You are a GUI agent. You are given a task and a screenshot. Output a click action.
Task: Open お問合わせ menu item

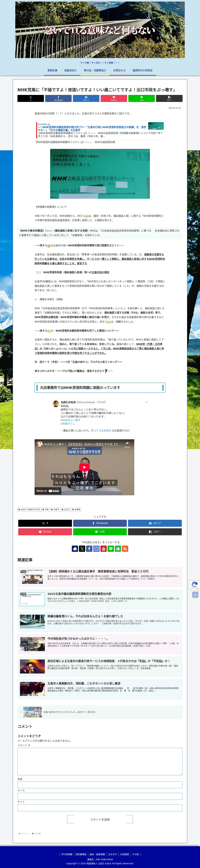point(119,70)
